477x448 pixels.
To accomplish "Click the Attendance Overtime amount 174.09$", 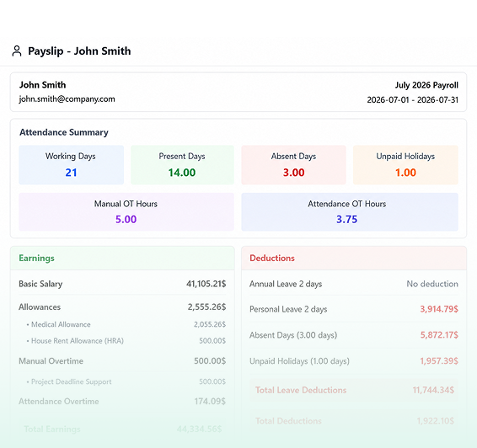I will pyautogui.click(x=210, y=402).
